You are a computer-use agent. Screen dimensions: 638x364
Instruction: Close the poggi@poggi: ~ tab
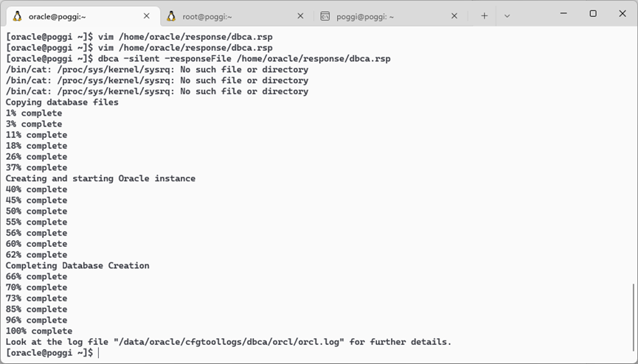pos(454,15)
